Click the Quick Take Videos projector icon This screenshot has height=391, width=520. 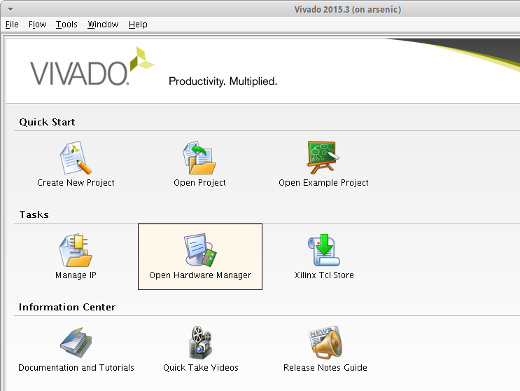(200, 343)
